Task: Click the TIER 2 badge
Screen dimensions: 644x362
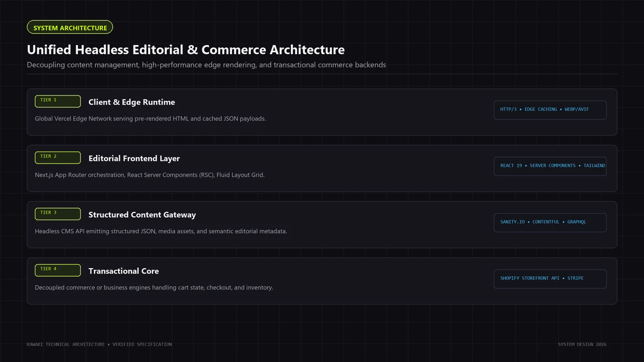Action: (58, 158)
